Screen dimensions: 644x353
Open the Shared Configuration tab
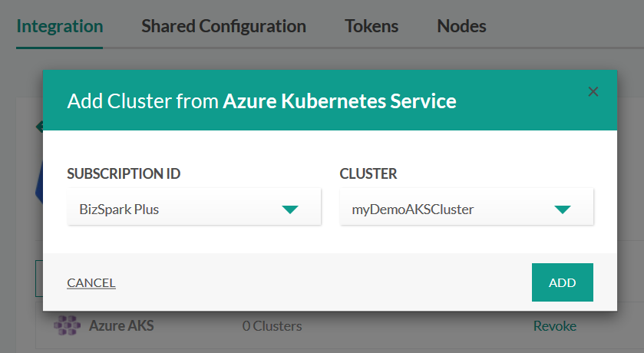click(223, 26)
